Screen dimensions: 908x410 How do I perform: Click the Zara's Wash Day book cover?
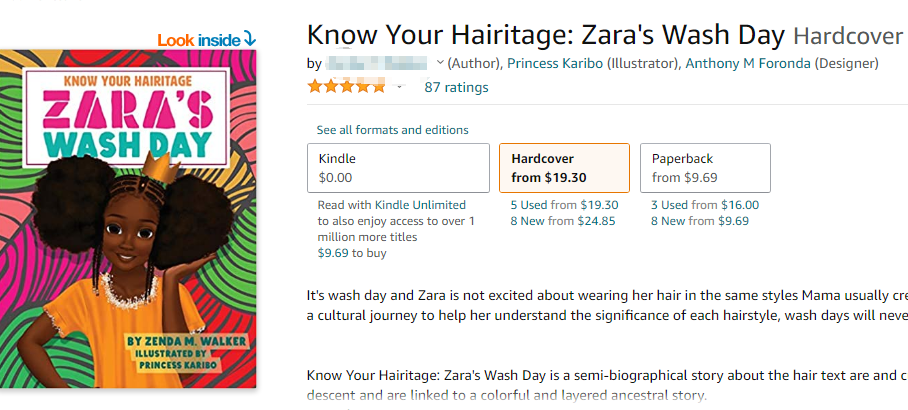(129, 220)
